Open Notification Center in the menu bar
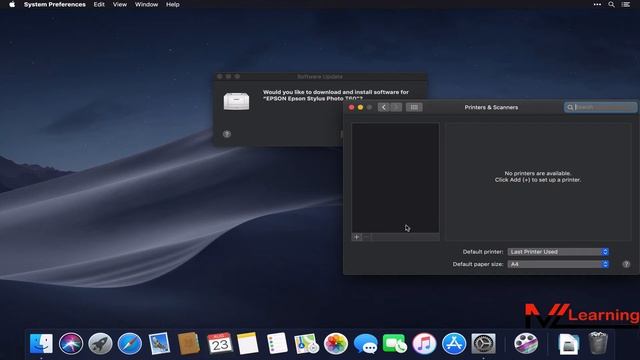640x360 pixels. [x=626, y=4]
